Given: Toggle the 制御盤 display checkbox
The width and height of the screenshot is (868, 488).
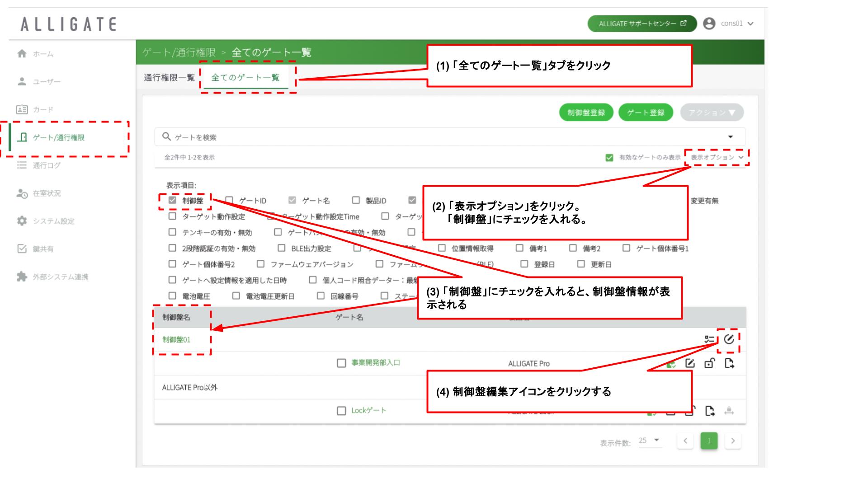Looking at the screenshot, I should (172, 200).
